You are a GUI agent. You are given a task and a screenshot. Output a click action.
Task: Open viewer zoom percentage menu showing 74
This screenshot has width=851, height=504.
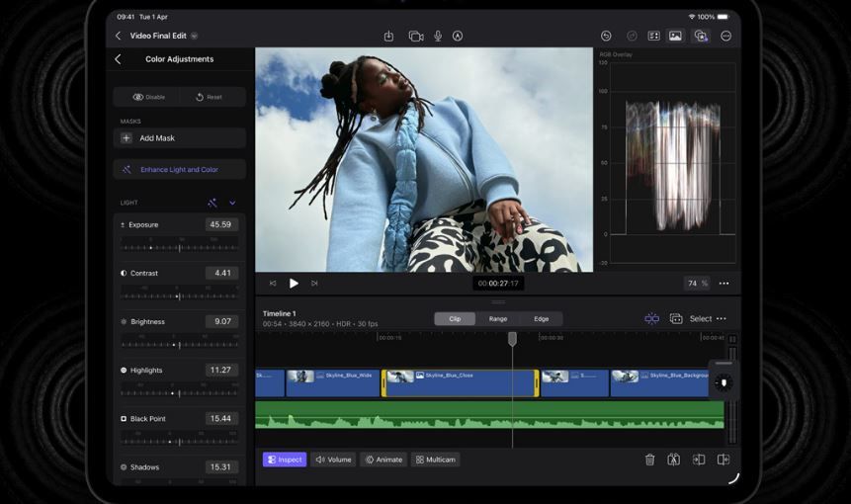click(x=697, y=284)
